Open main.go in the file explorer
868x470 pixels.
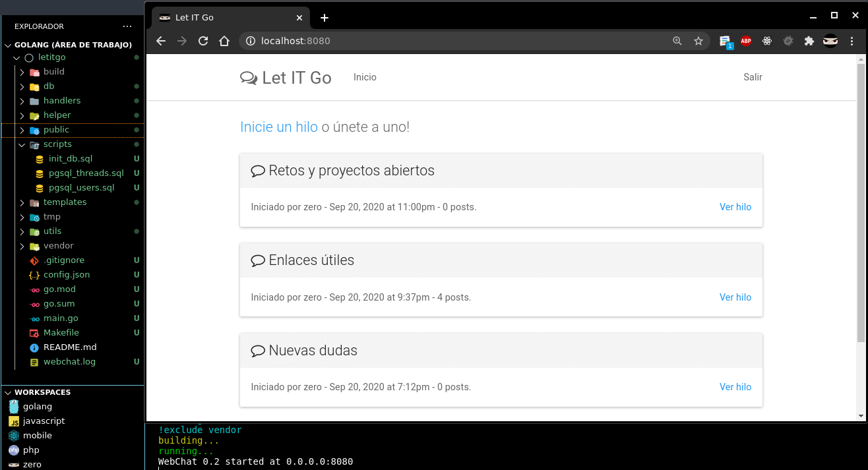click(x=61, y=318)
